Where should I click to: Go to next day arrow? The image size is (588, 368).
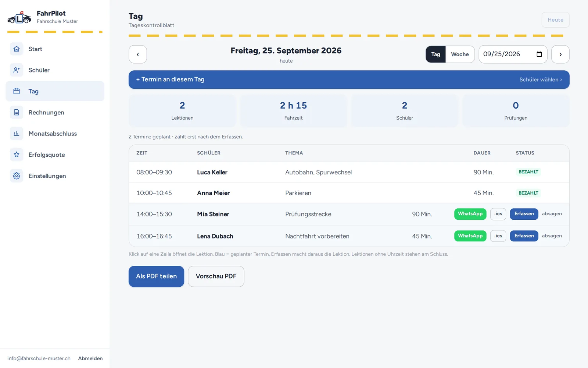coord(560,54)
